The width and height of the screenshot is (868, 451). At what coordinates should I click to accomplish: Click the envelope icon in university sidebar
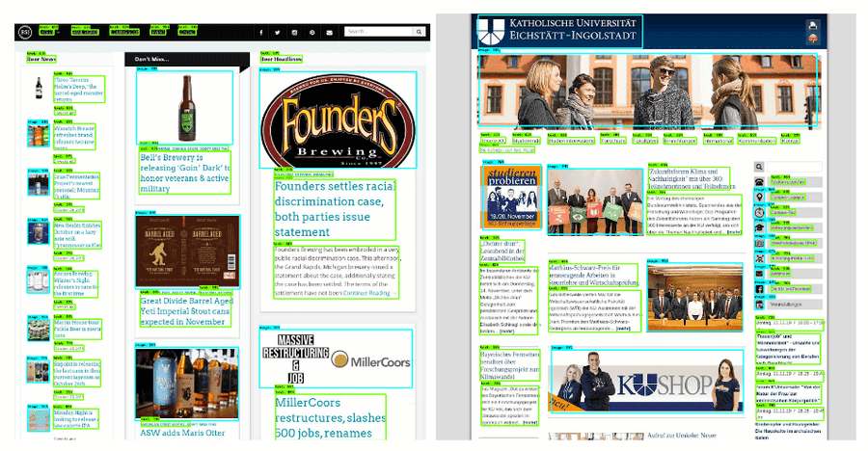coord(759,274)
